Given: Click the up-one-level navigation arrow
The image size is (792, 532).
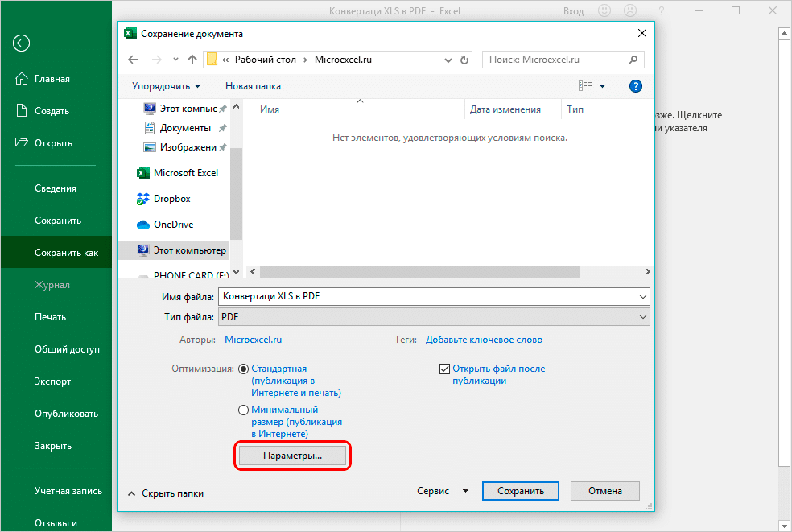Looking at the screenshot, I should 191,59.
